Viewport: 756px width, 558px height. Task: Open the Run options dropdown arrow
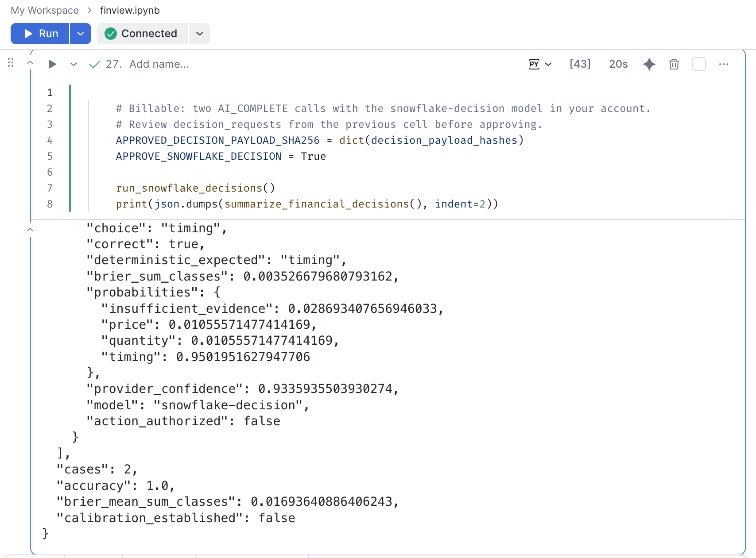click(81, 34)
